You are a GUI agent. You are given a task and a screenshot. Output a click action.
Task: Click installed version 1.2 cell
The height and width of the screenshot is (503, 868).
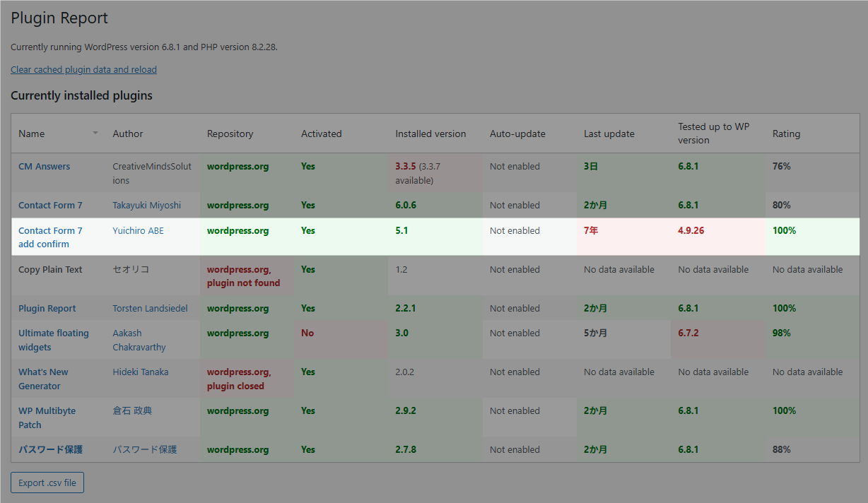click(435, 276)
